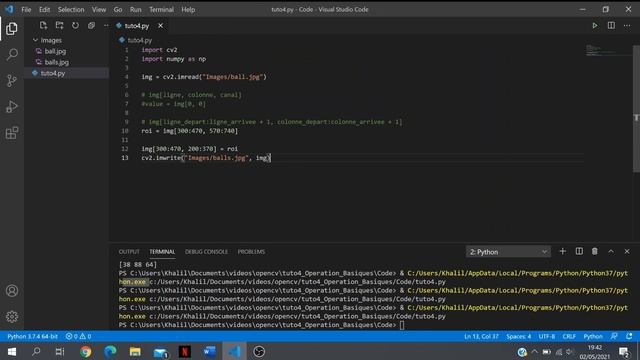This screenshot has width=640, height=360.
Task: Go to line via Ln 13, Col 37
Action: (481, 336)
